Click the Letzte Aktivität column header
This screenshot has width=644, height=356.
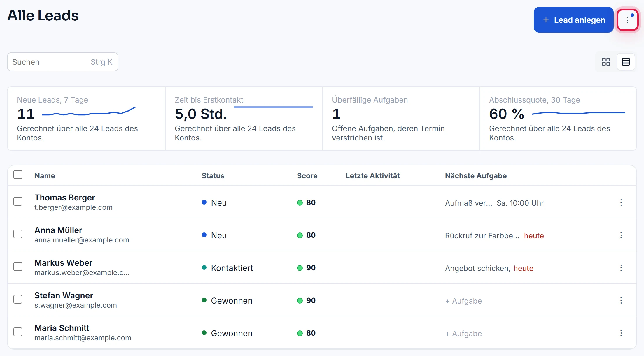coord(372,176)
